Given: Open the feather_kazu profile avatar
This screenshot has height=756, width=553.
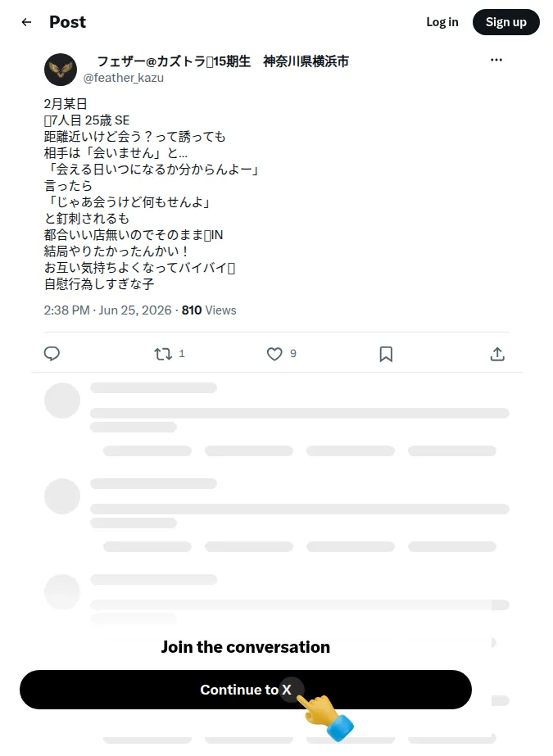Looking at the screenshot, I should 61,70.
